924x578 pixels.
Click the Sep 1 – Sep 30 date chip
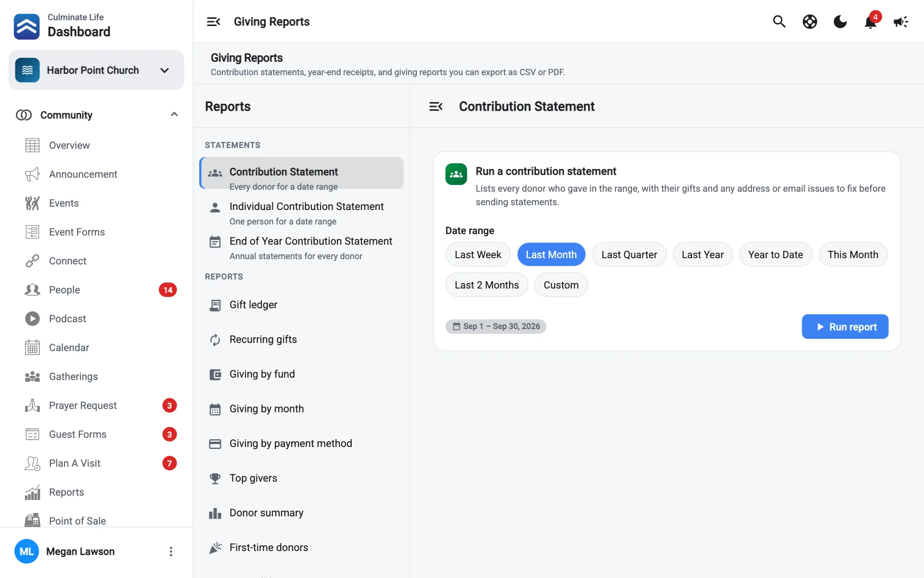point(496,327)
